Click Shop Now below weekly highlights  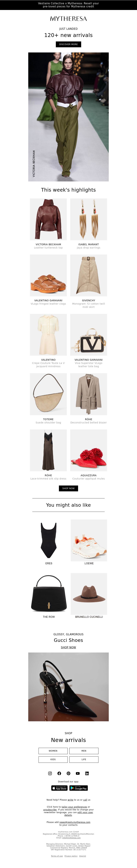(68, 488)
